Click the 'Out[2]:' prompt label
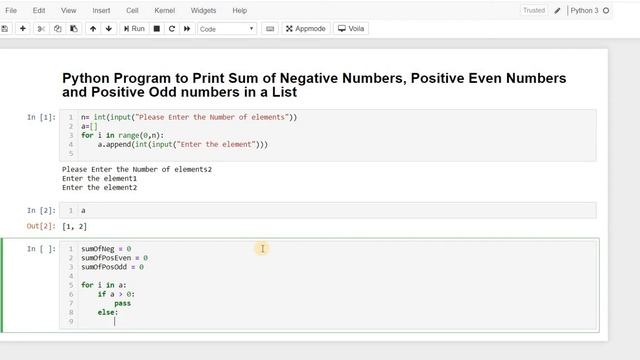 pos(41,226)
